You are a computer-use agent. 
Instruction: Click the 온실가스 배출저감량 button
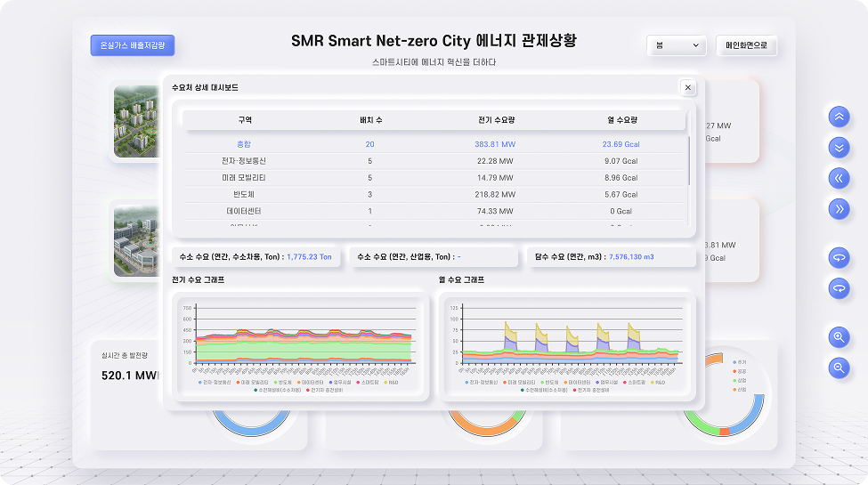click(133, 45)
